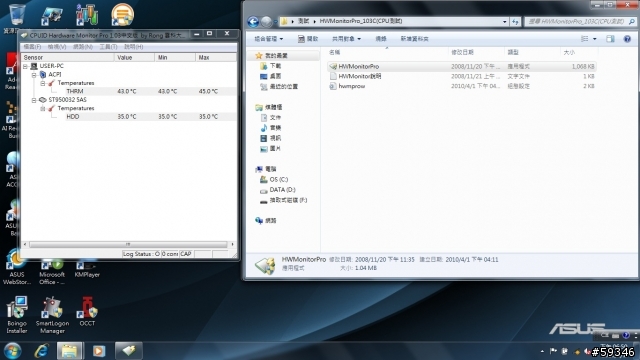
Task: Click the Explorer refresh button
Action: [x=515, y=22]
